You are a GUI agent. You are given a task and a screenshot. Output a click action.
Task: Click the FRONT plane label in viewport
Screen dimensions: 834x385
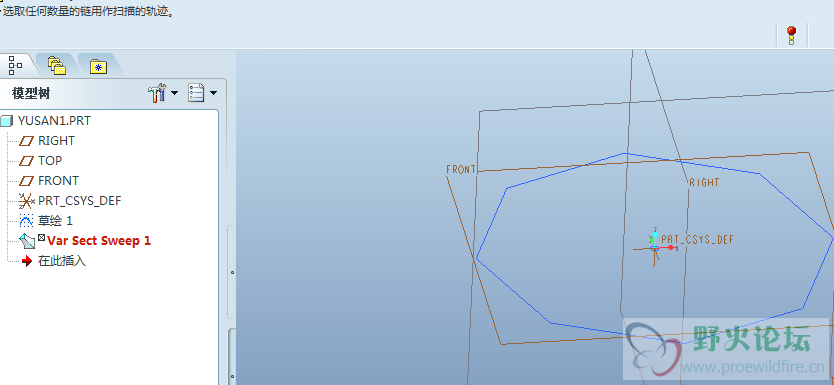[x=461, y=170]
